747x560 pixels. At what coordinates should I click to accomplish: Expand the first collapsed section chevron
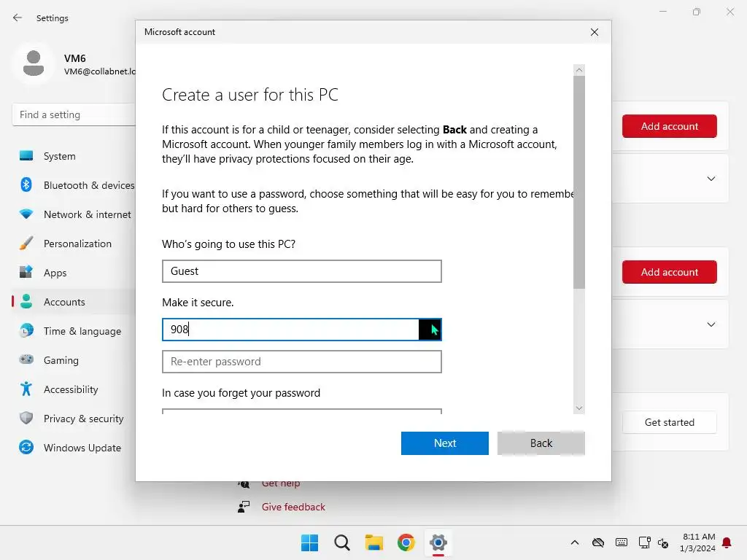711,179
